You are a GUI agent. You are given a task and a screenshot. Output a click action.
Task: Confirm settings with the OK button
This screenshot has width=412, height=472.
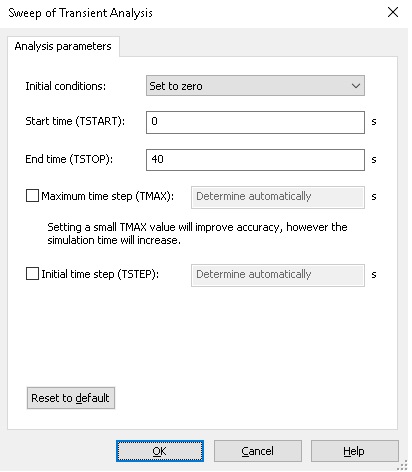tap(160, 451)
